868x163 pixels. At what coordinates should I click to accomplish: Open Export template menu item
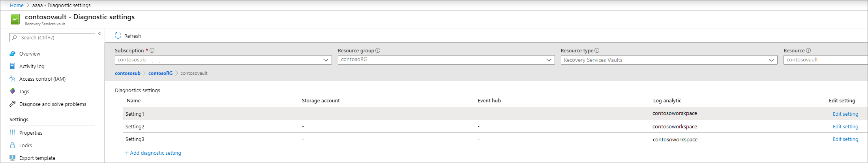click(37, 158)
